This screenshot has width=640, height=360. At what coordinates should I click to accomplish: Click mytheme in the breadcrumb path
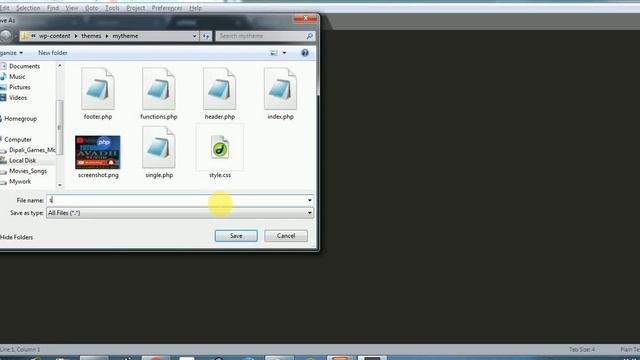coord(125,36)
